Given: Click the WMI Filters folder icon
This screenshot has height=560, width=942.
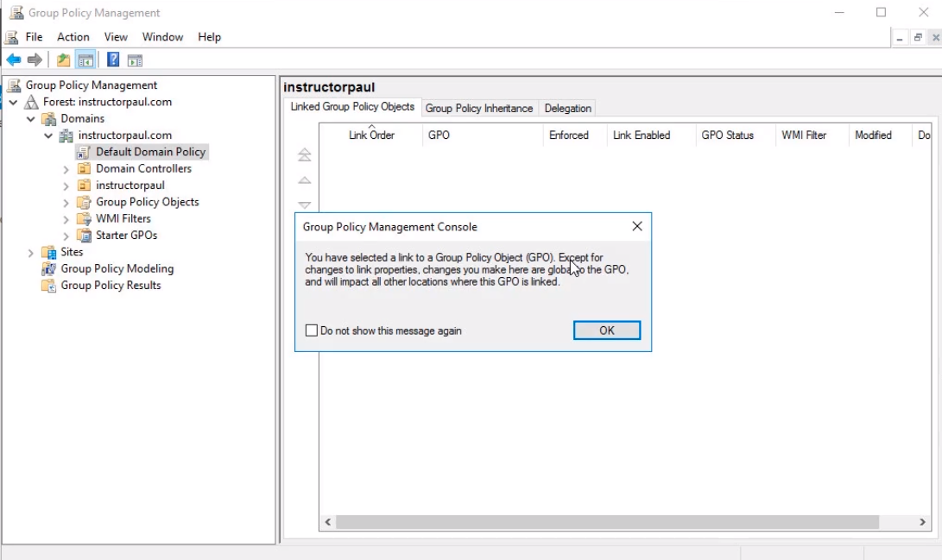Looking at the screenshot, I should [84, 219].
